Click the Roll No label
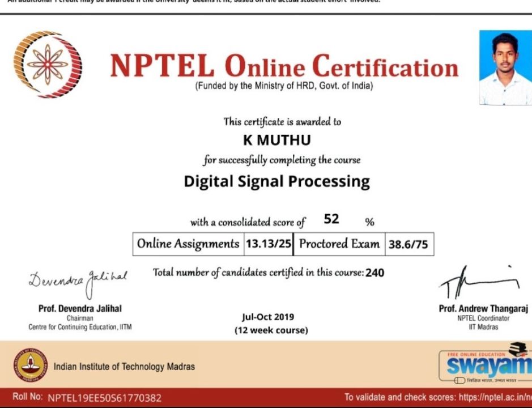532x408 pixels. (28, 397)
